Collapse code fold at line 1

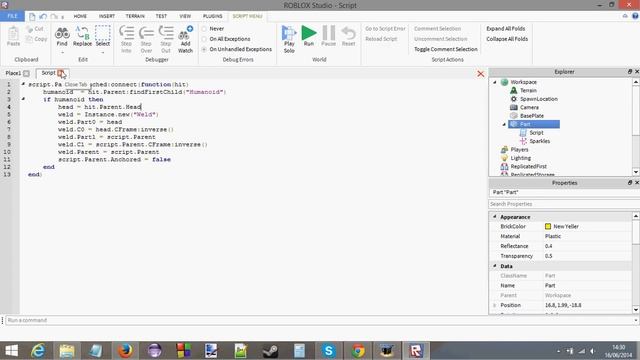click(x=23, y=84)
